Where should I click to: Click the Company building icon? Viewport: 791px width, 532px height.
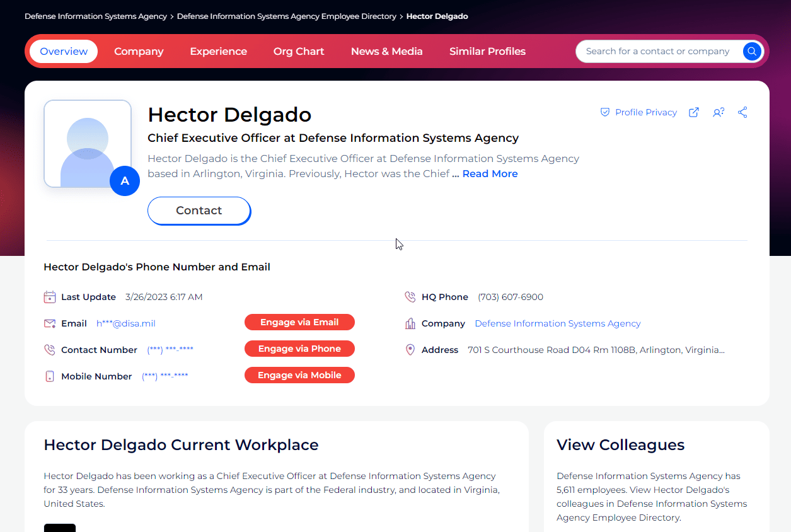pos(410,323)
